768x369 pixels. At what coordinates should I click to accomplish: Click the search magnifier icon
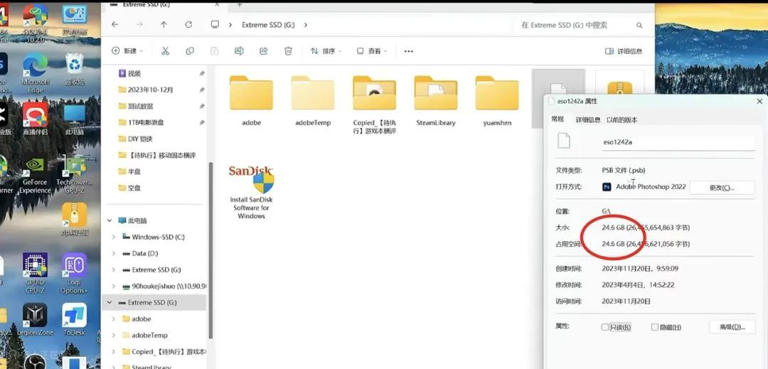point(639,25)
